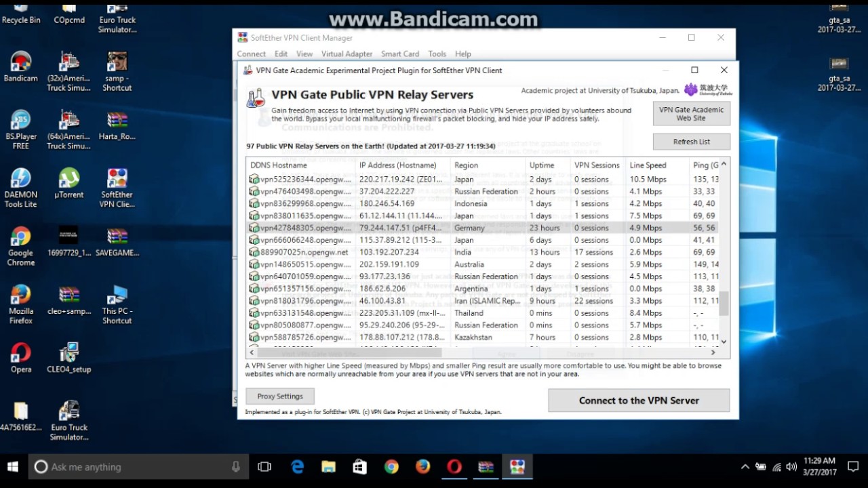Open (32x) American Truck Simulator shortcut
The width and height of the screenshot is (868, 488).
tap(69, 71)
